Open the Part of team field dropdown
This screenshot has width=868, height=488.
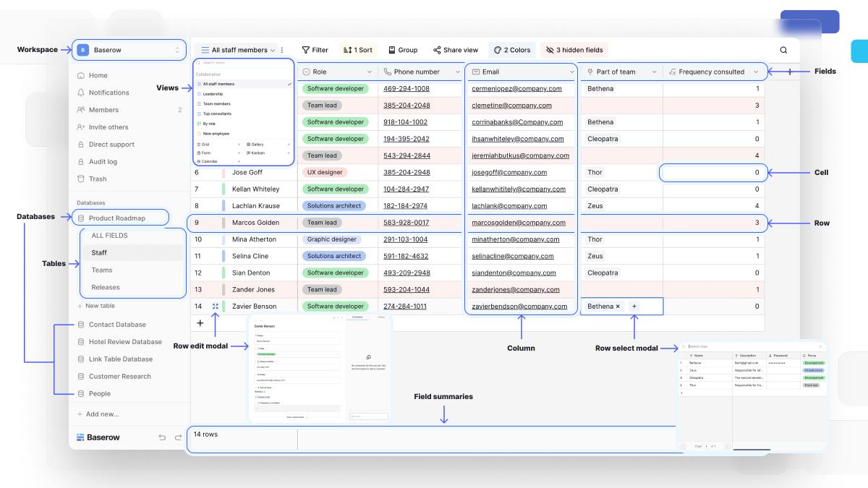pyautogui.click(x=654, y=72)
